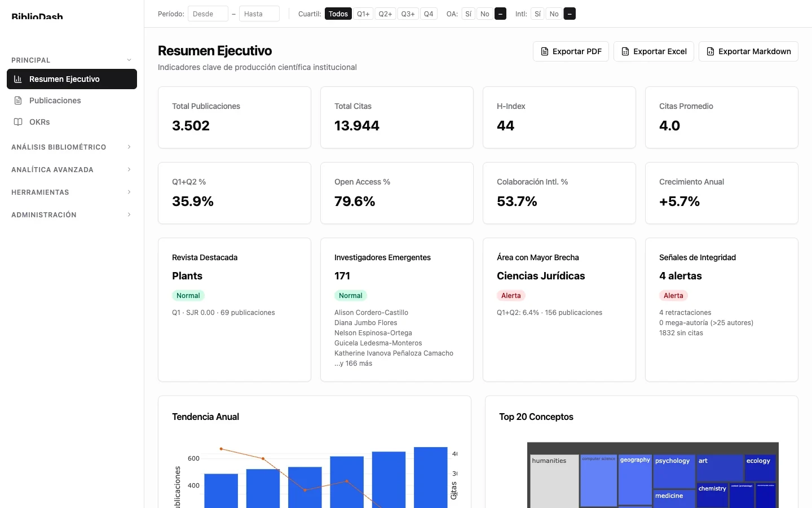Collapse the PRINCIPAL sidebar section

click(x=72, y=60)
